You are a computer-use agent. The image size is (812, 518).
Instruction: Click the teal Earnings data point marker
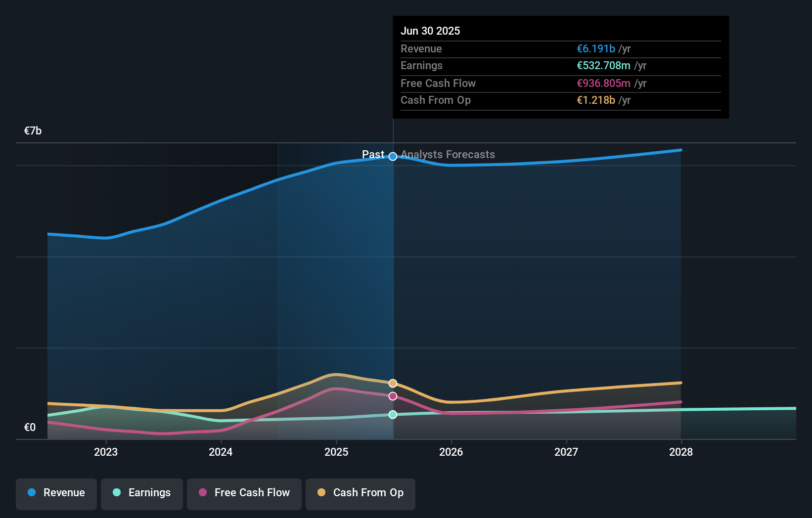click(393, 415)
